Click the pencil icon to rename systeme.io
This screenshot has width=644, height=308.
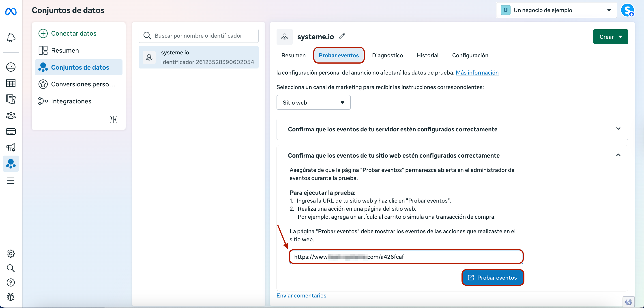point(342,36)
